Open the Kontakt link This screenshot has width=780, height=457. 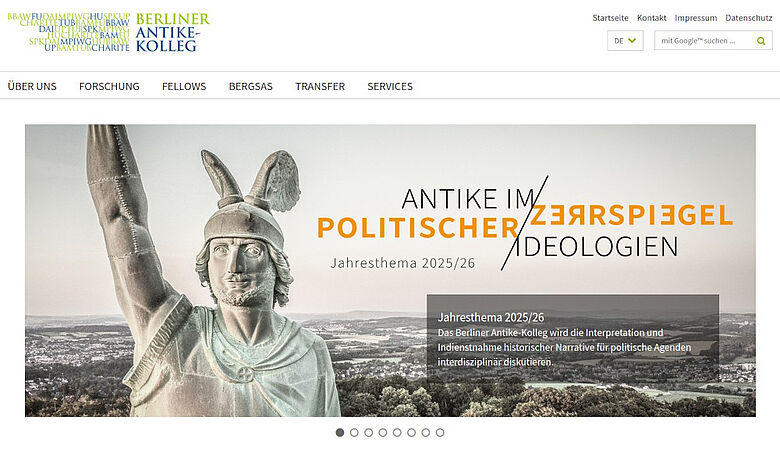652,18
